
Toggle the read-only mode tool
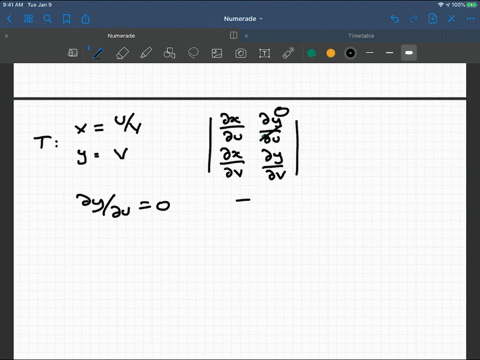(73, 53)
